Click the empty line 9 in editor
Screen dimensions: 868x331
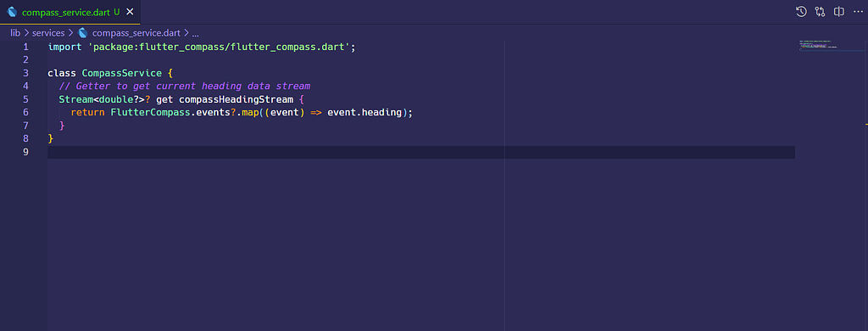pyautogui.click(x=421, y=152)
